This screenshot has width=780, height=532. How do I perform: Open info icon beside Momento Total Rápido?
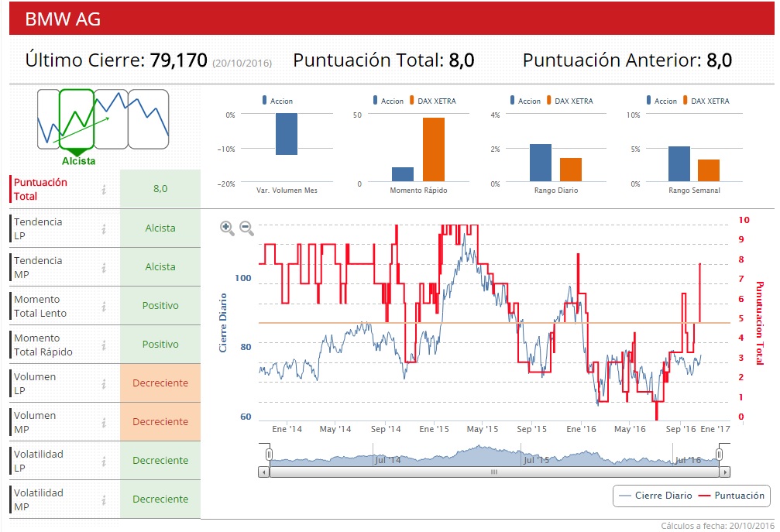[x=104, y=345]
